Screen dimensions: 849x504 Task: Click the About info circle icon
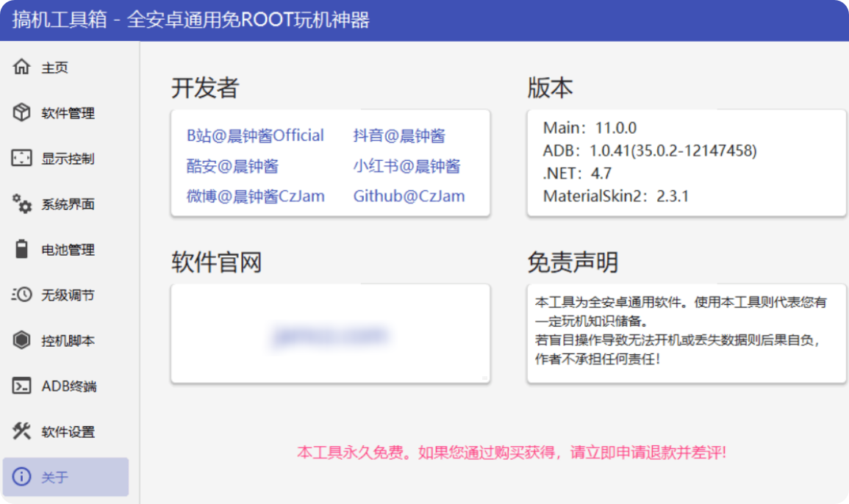click(22, 478)
